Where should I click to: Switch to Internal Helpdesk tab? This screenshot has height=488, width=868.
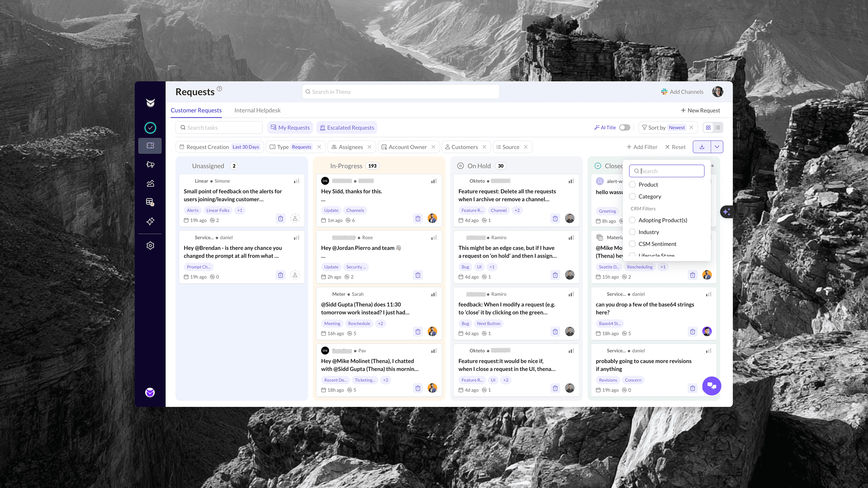(x=257, y=110)
